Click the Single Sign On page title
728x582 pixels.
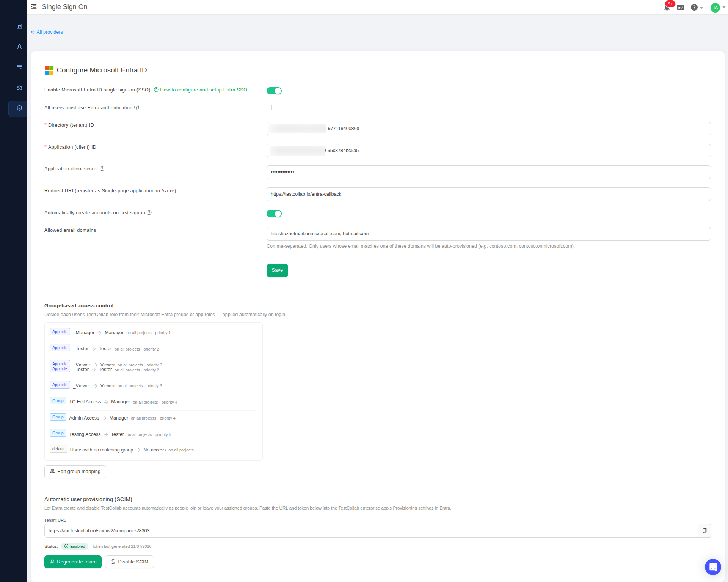coord(65,7)
